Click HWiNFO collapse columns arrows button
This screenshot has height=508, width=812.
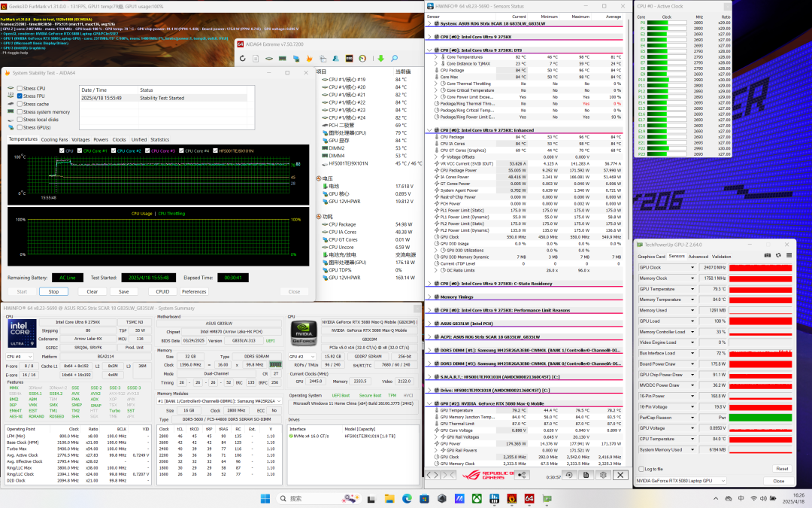447,475
